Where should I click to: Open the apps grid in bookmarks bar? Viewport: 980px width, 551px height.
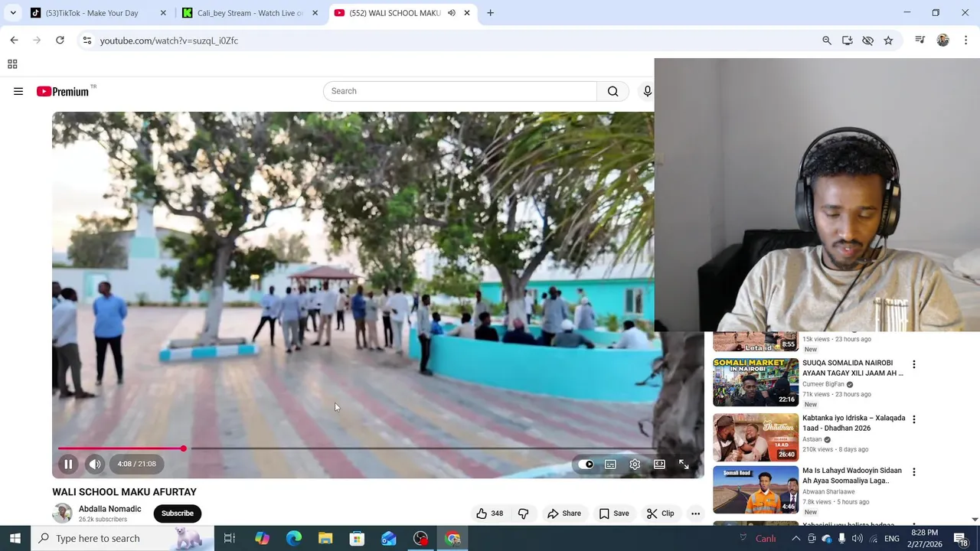(12, 64)
